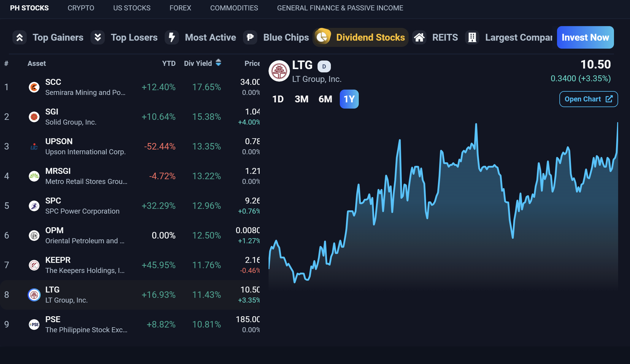Sort table by YTD column header
The width and height of the screenshot is (630, 364).
(x=169, y=63)
